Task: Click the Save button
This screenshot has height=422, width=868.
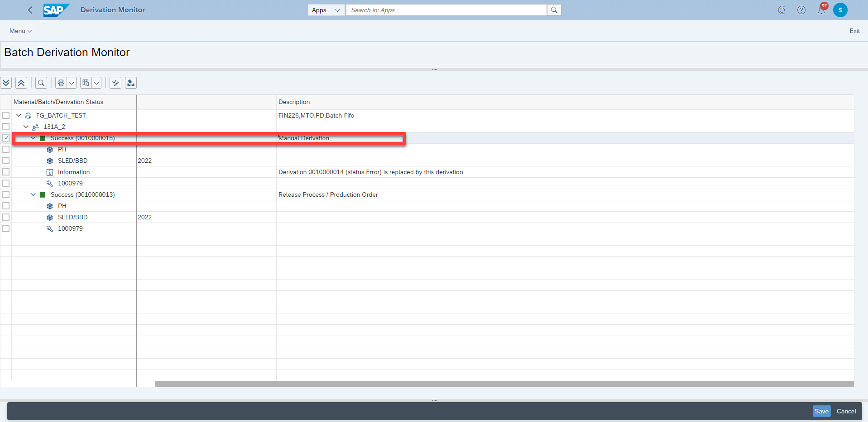Action: (x=821, y=411)
